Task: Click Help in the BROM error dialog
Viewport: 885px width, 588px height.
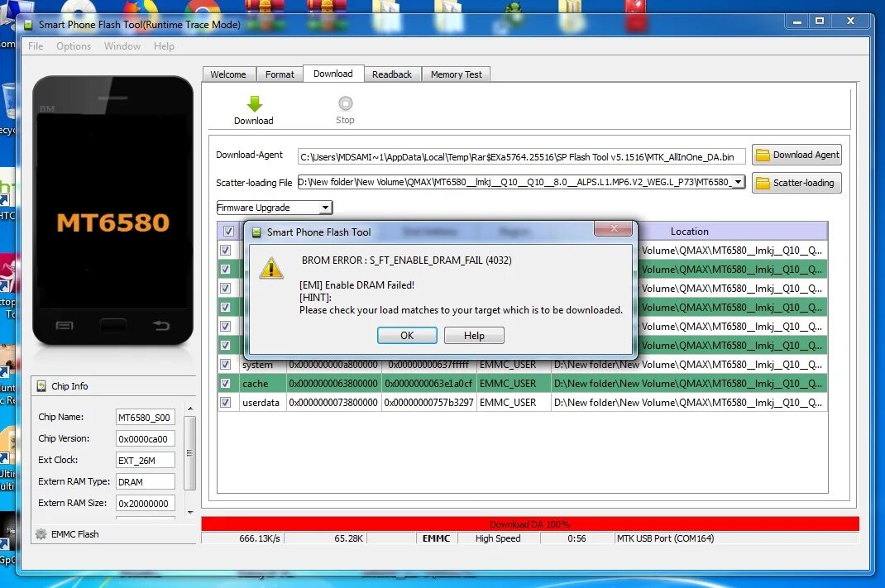Action: 474,335
